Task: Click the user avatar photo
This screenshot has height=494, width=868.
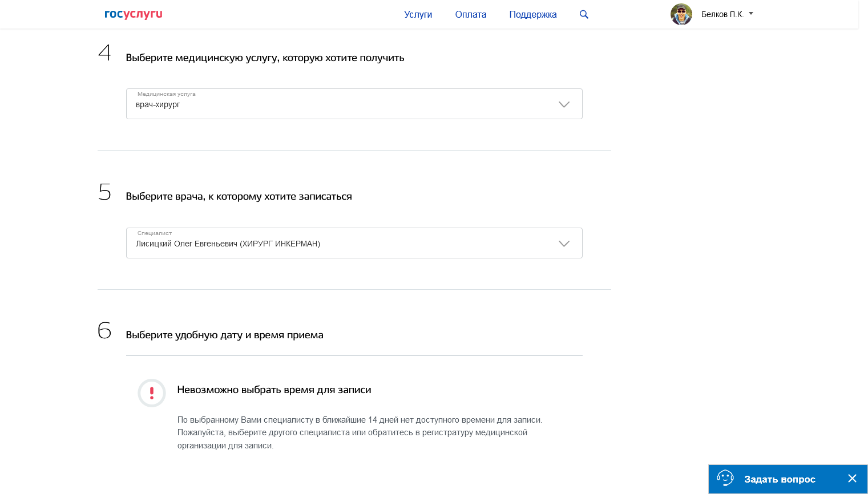Action: [681, 14]
